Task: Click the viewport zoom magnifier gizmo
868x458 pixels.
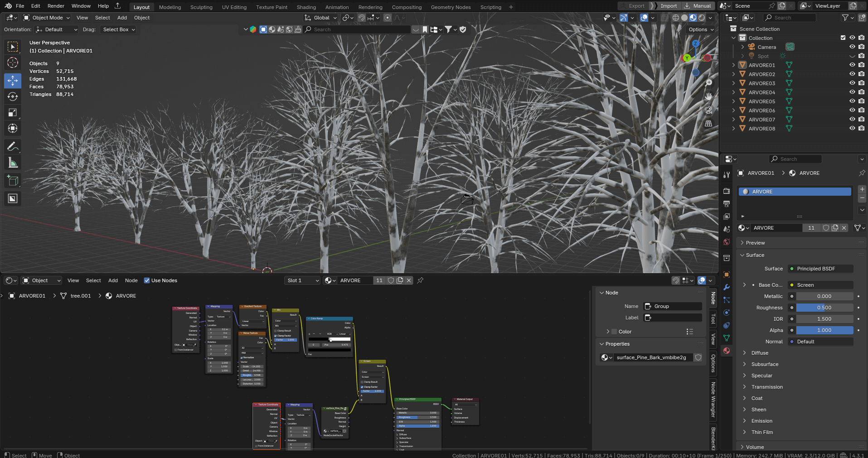Action: (708, 83)
